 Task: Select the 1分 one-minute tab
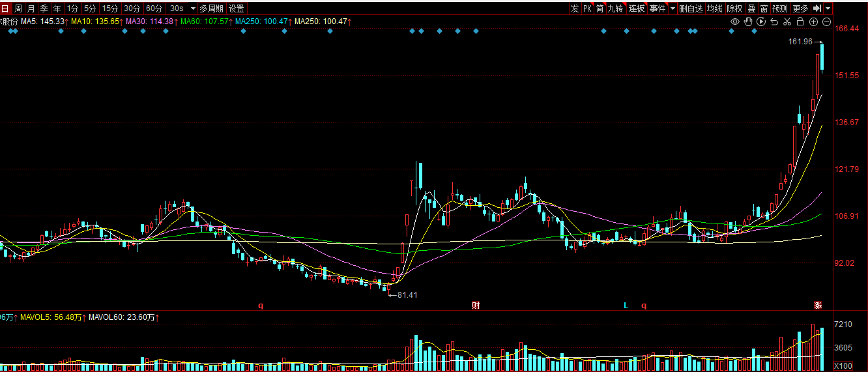[73, 8]
